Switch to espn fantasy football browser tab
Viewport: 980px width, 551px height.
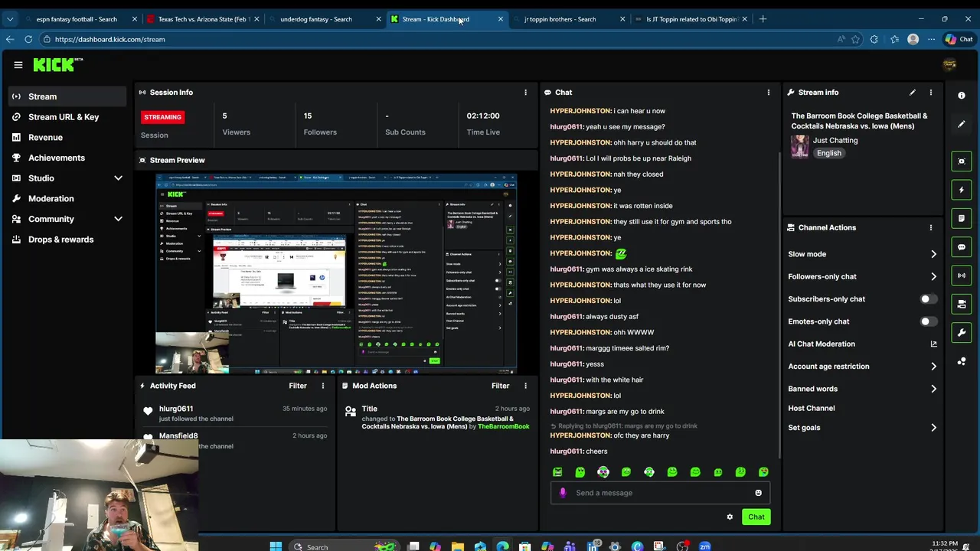(x=81, y=19)
